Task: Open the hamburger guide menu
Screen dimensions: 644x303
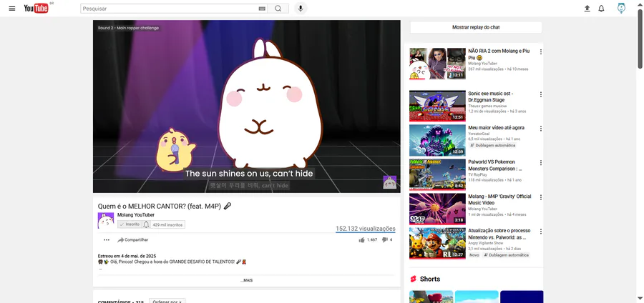Action: pyautogui.click(x=12, y=8)
